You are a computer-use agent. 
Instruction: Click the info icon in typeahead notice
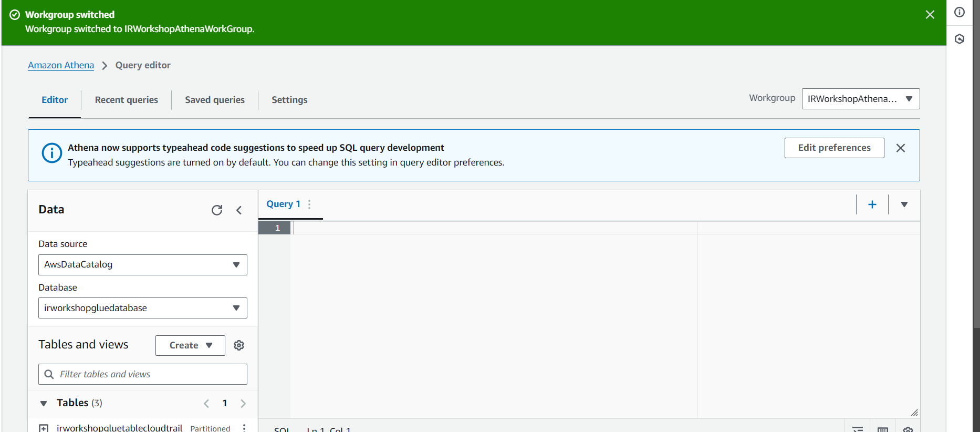(x=51, y=153)
